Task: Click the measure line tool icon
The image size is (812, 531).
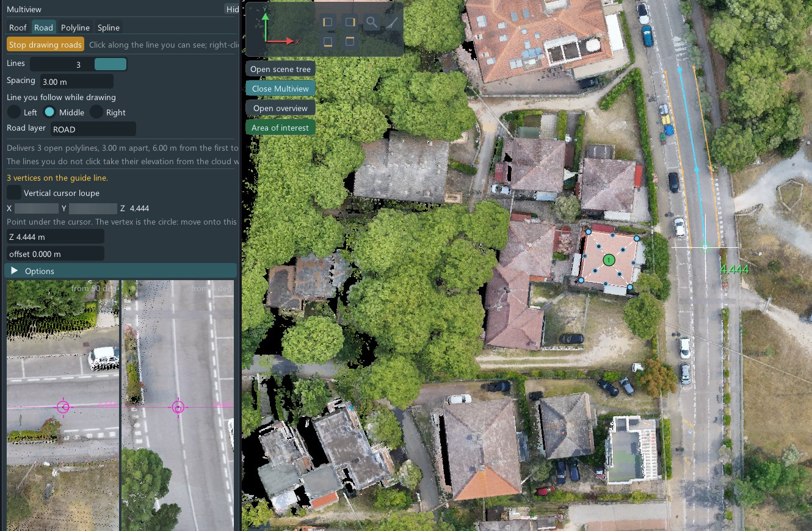Action: point(392,23)
